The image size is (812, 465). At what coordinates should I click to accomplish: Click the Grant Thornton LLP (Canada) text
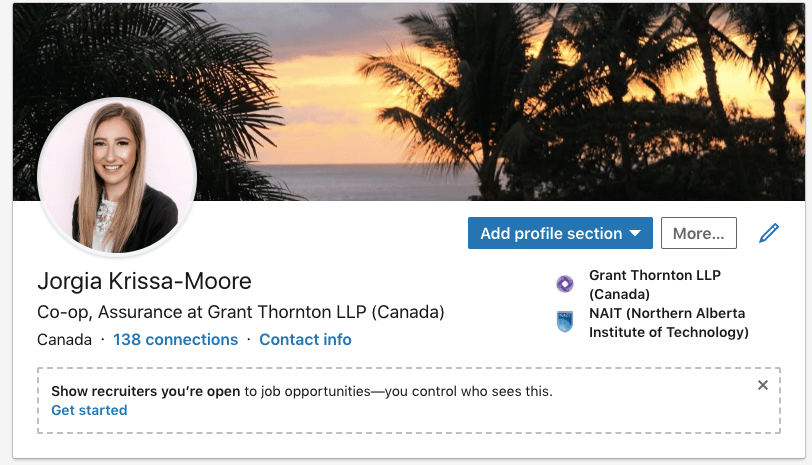pyautogui.click(x=654, y=284)
